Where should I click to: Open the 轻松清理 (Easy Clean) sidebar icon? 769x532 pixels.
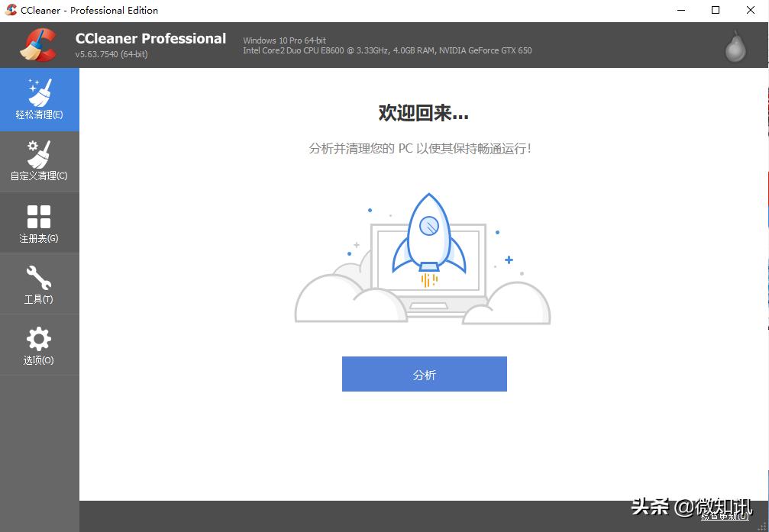[x=39, y=99]
